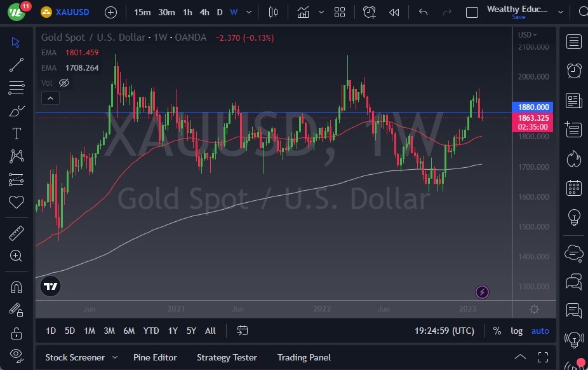Screen dimensions: 588x370
Task: Open the Fibonacci retracement tool
Action: pos(17,88)
